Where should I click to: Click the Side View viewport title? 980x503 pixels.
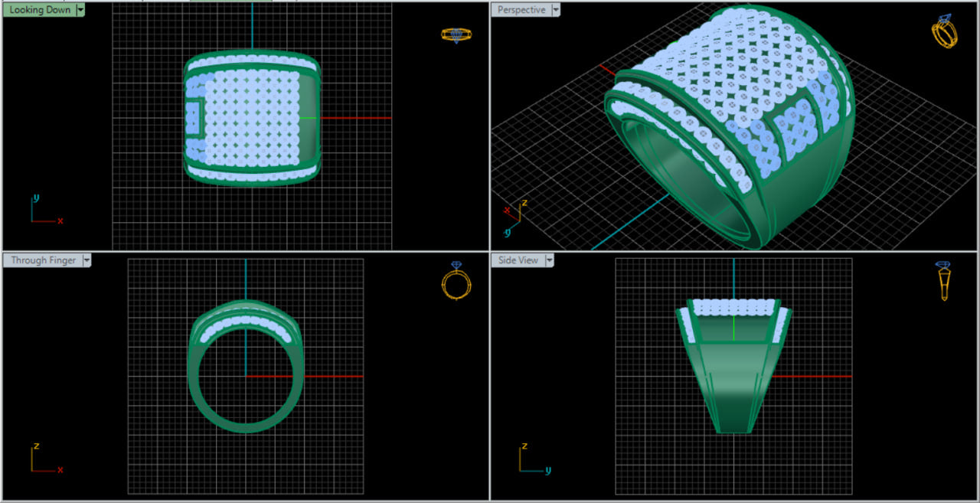(x=518, y=260)
